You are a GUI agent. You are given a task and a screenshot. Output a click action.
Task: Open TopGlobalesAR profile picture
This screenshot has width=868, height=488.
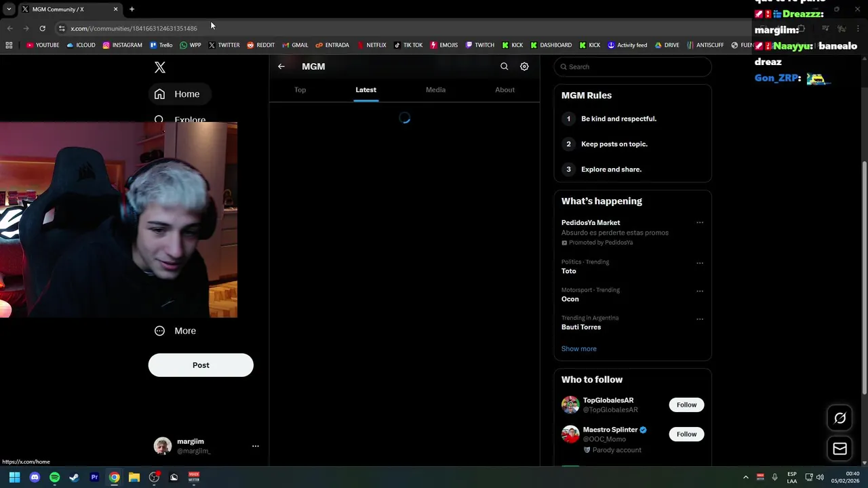tap(570, 405)
